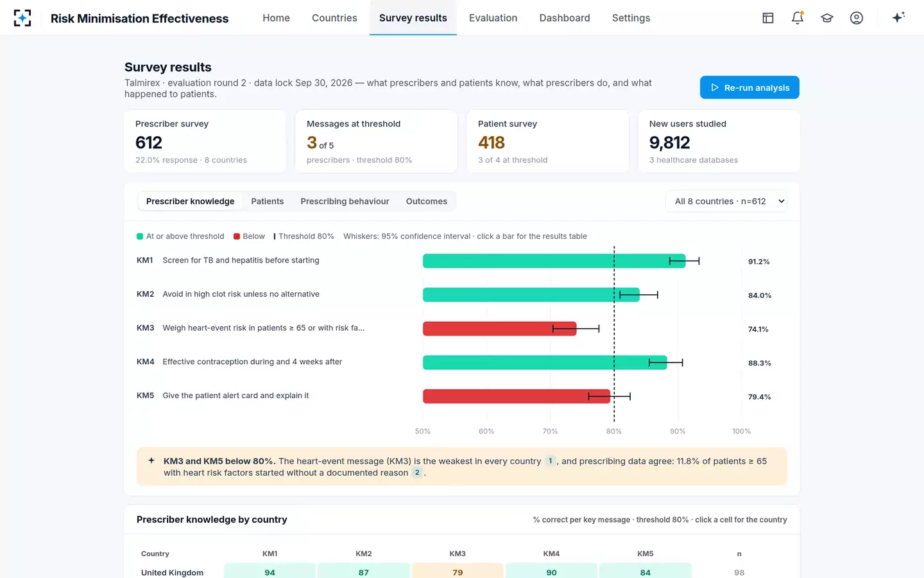The height and width of the screenshot is (578, 924).
Task: Click the sparkle icon in the KM3 insight banner
Action: (x=151, y=460)
